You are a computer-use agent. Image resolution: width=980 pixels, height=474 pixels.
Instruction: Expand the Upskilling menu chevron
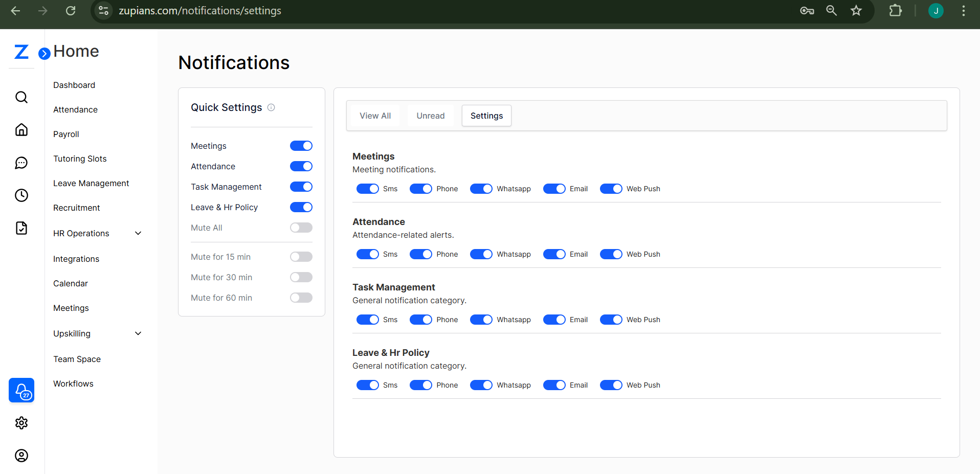coord(138,333)
